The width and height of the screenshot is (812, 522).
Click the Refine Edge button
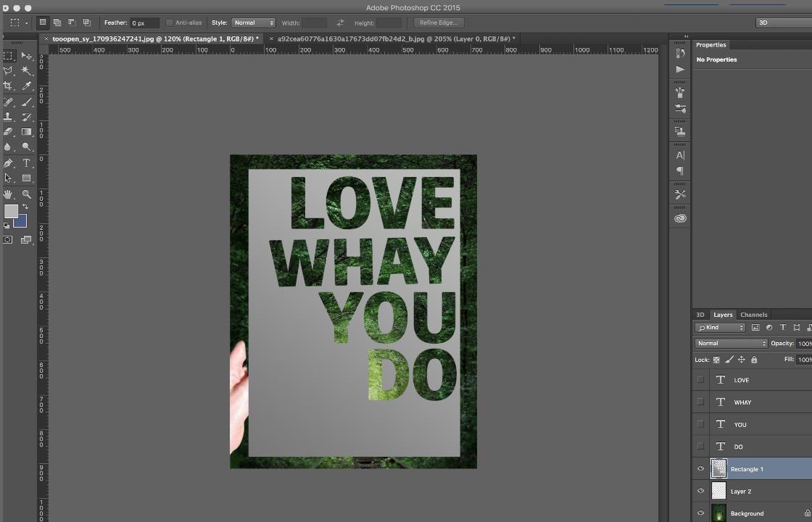tap(438, 22)
